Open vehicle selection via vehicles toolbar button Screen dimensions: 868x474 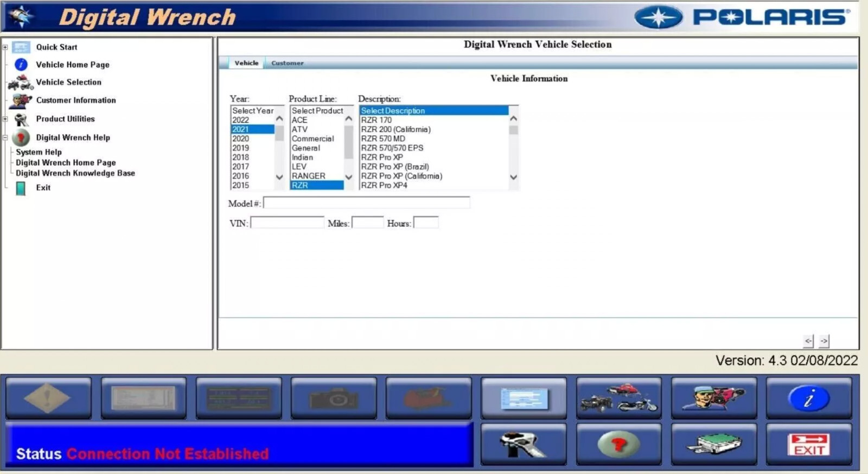[618, 398]
